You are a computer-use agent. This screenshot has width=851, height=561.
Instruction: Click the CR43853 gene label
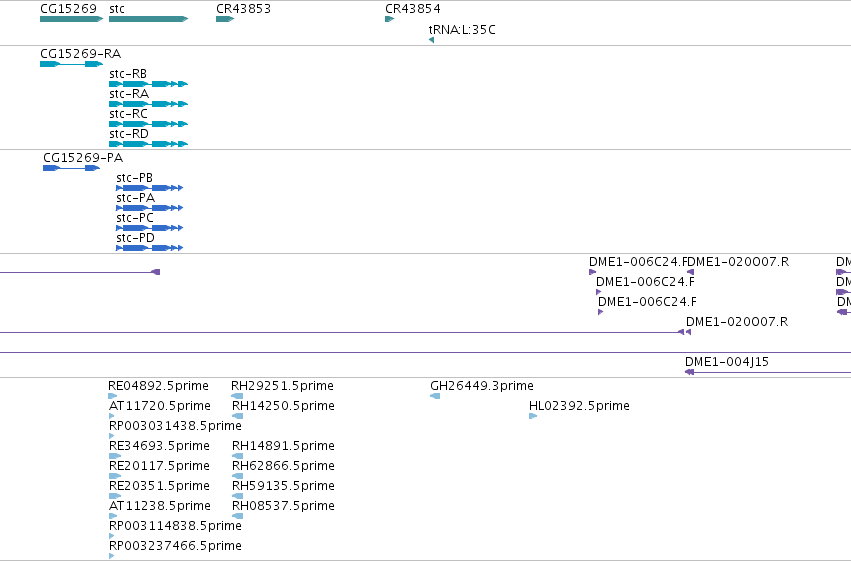pos(243,9)
